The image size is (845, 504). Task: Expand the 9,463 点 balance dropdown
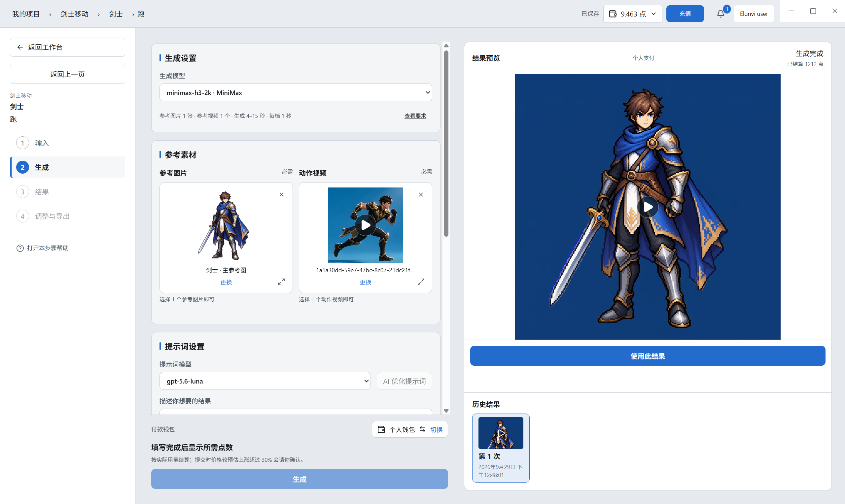653,14
